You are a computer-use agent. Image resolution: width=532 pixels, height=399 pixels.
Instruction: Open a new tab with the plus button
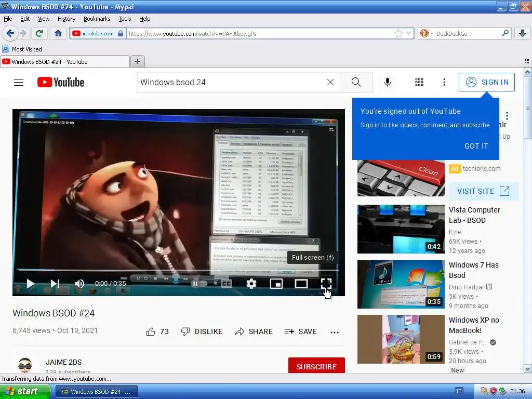click(x=137, y=61)
